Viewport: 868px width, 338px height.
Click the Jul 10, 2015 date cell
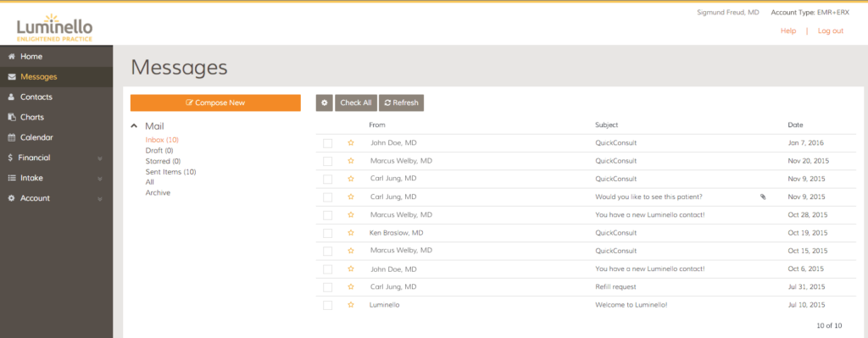tap(807, 305)
